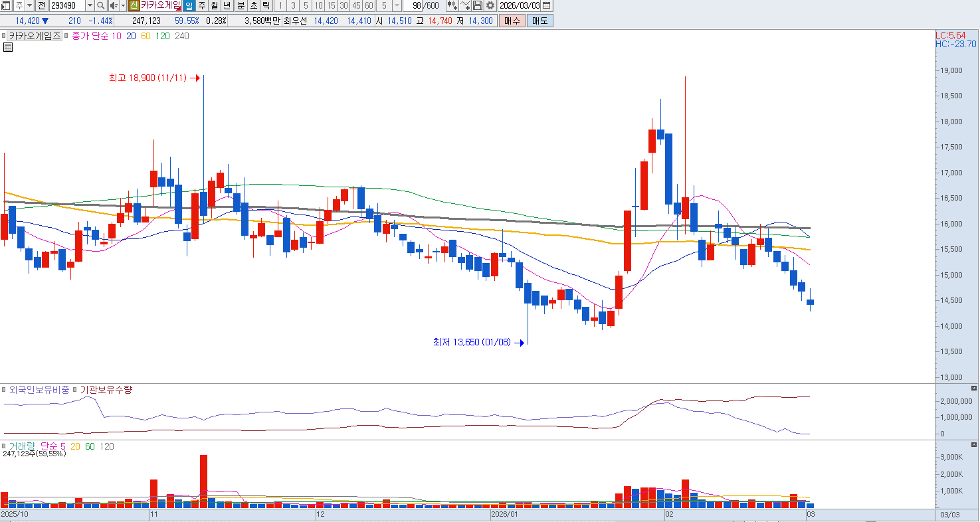Click the 매수 buy button
The width and height of the screenshot is (980, 522).
[512, 21]
